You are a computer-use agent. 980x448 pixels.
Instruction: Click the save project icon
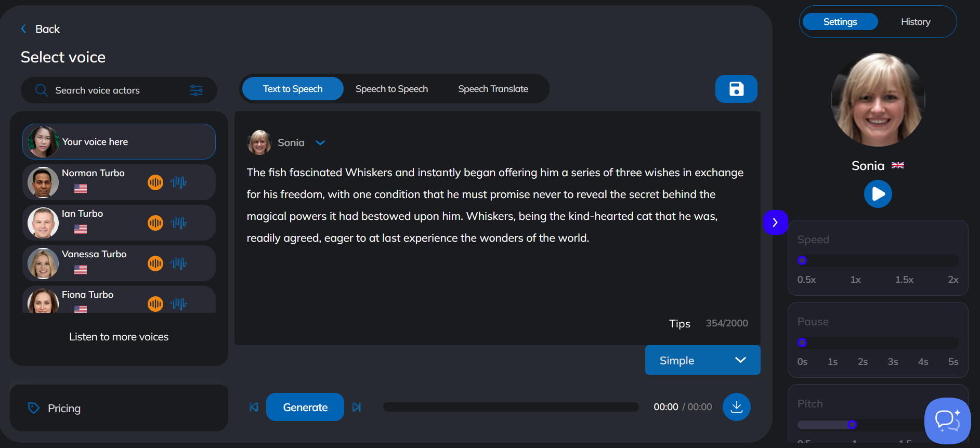tap(736, 89)
